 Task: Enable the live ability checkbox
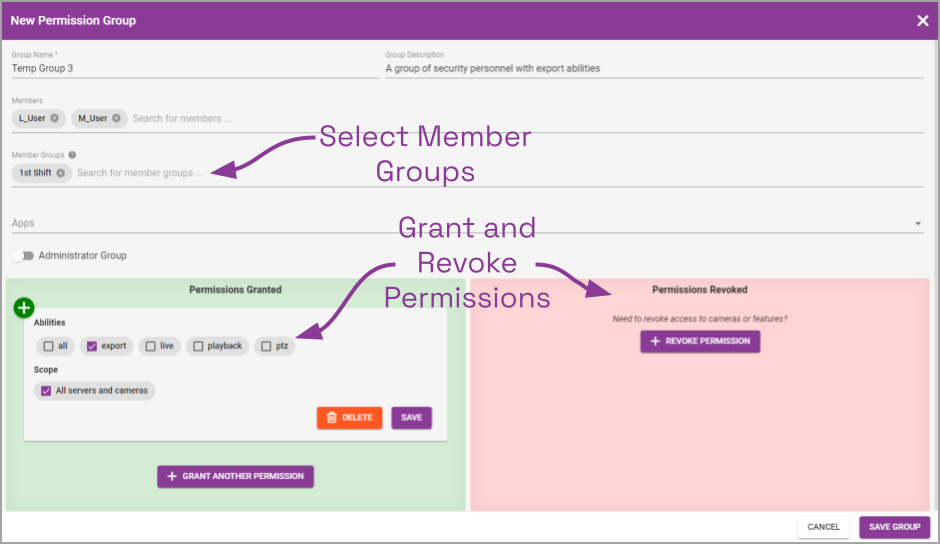[x=150, y=346]
